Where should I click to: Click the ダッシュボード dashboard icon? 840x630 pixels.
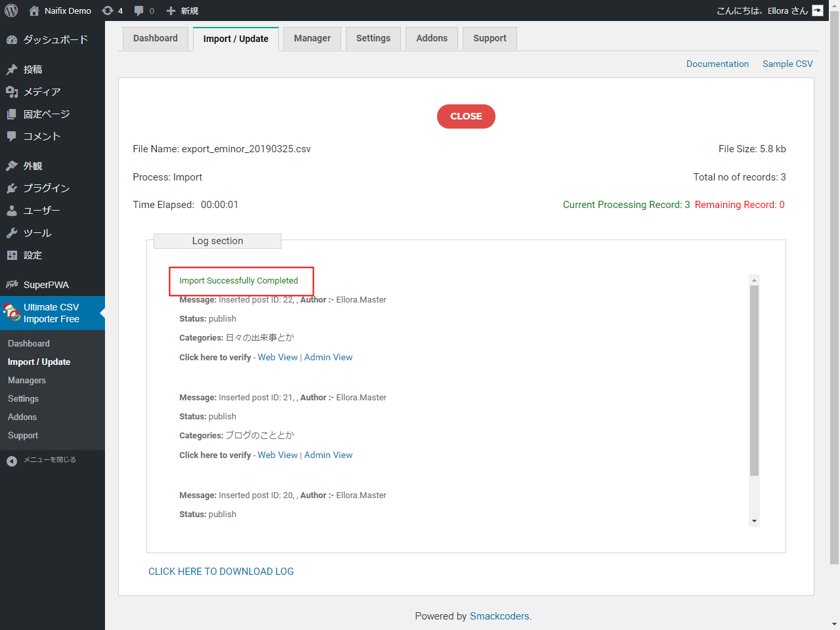point(12,39)
